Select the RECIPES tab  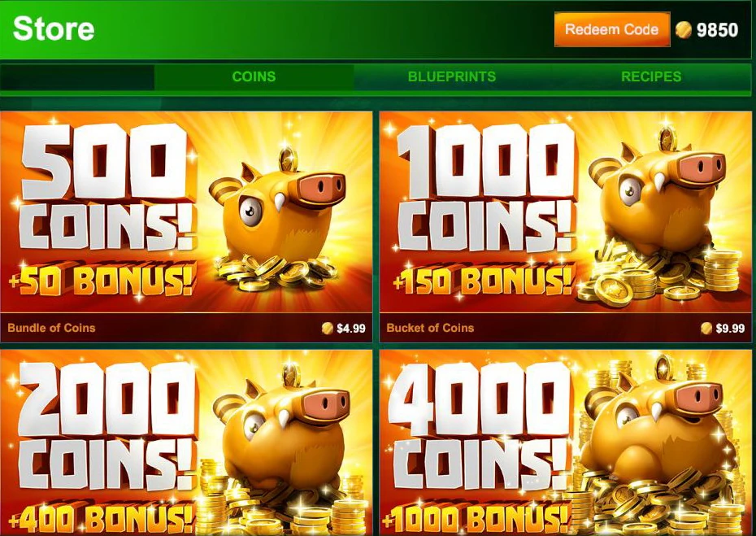651,76
